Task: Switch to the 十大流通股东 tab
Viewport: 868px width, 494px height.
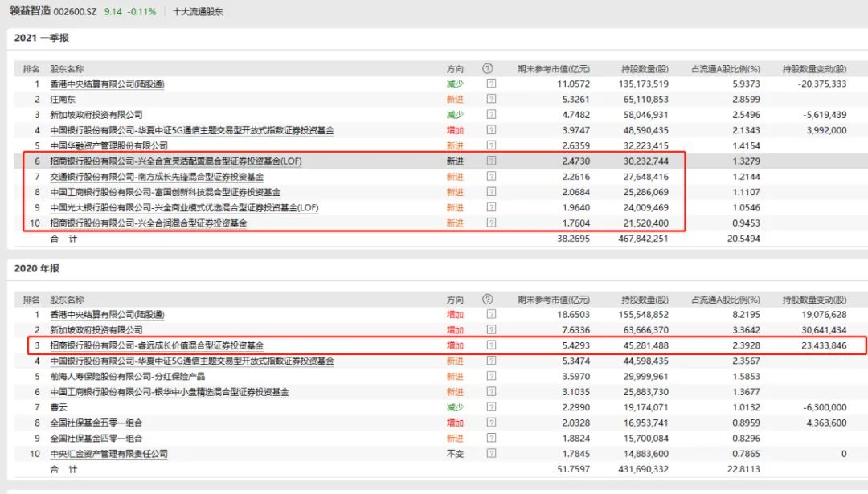Action: (x=198, y=12)
